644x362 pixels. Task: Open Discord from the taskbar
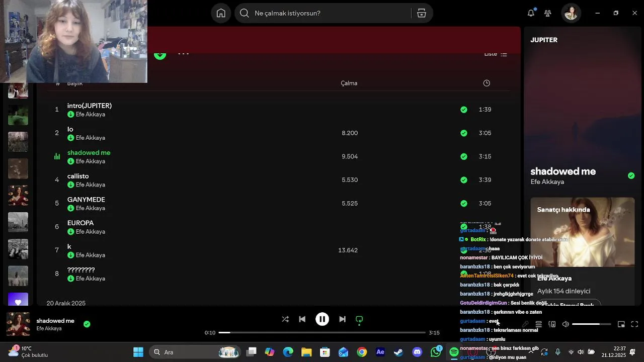coord(417,352)
